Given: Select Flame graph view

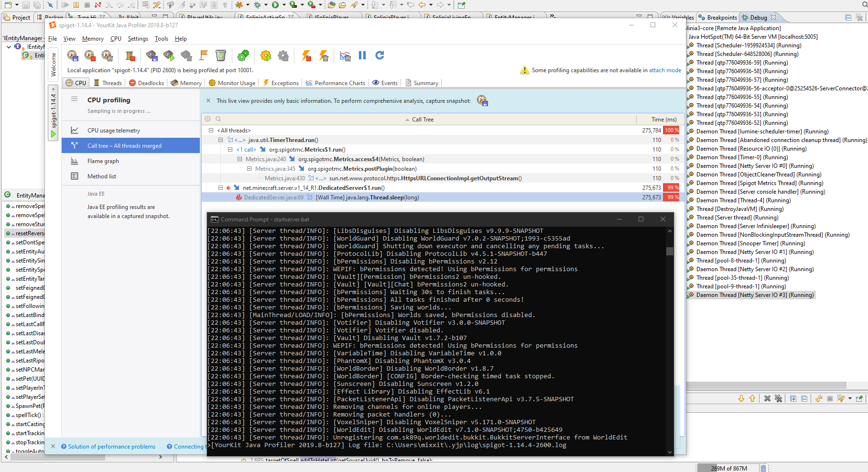Looking at the screenshot, I should pyautogui.click(x=130, y=161).
